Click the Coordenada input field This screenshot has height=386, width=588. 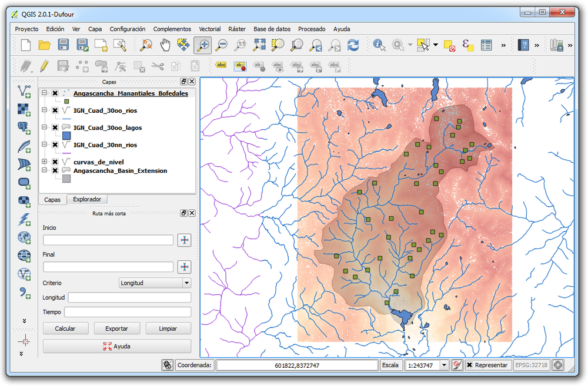[x=296, y=365]
